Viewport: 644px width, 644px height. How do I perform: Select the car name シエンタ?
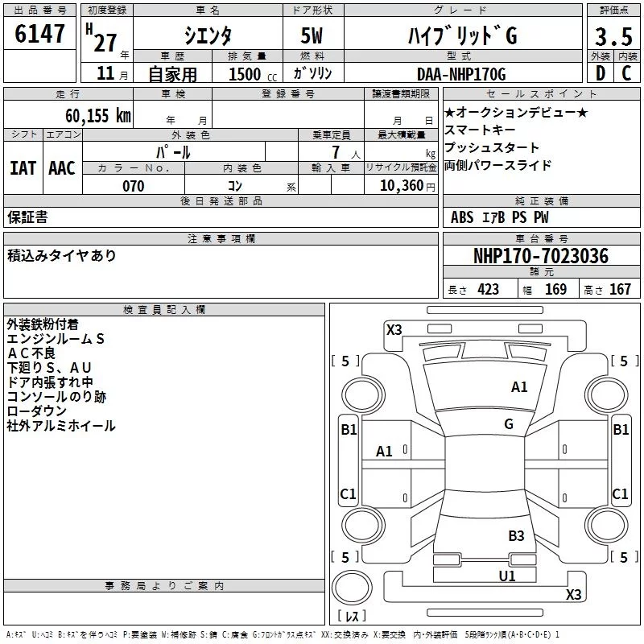[x=208, y=35]
